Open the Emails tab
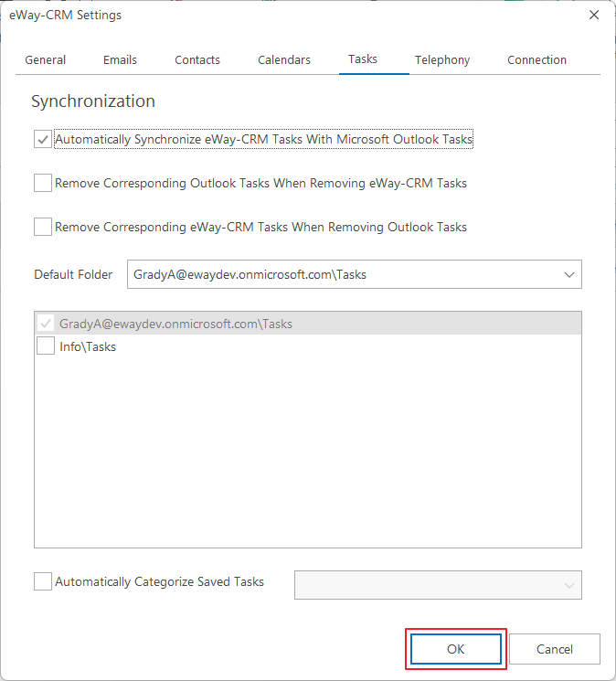 [x=120, y=60]
